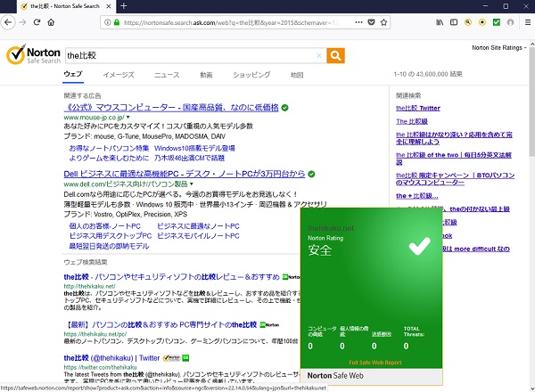535x392 pixels.
Task: Open Full Safe Web Report link in popup
Action: (x=375, y=363)
